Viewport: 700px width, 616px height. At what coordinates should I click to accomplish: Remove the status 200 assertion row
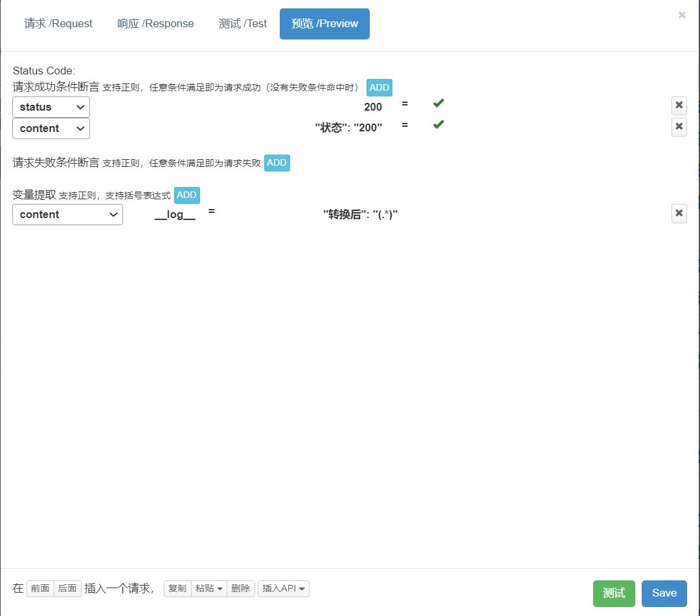tap(679, 105)
